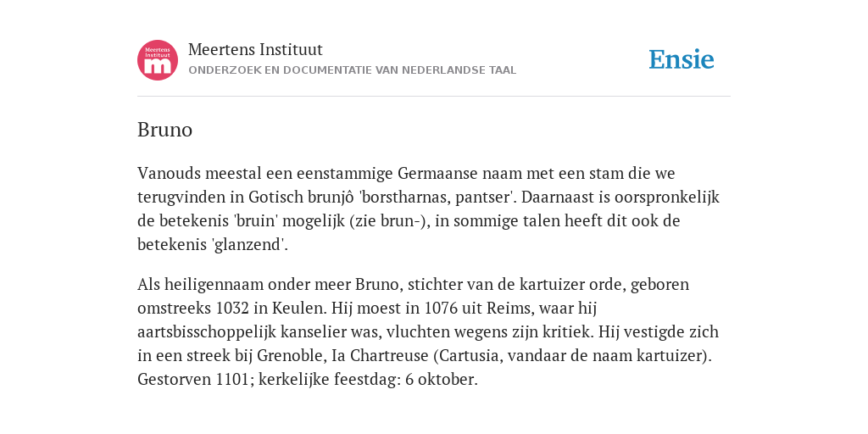
Task: Click the round Meertens Instituut logo
Action: (158, 60)
